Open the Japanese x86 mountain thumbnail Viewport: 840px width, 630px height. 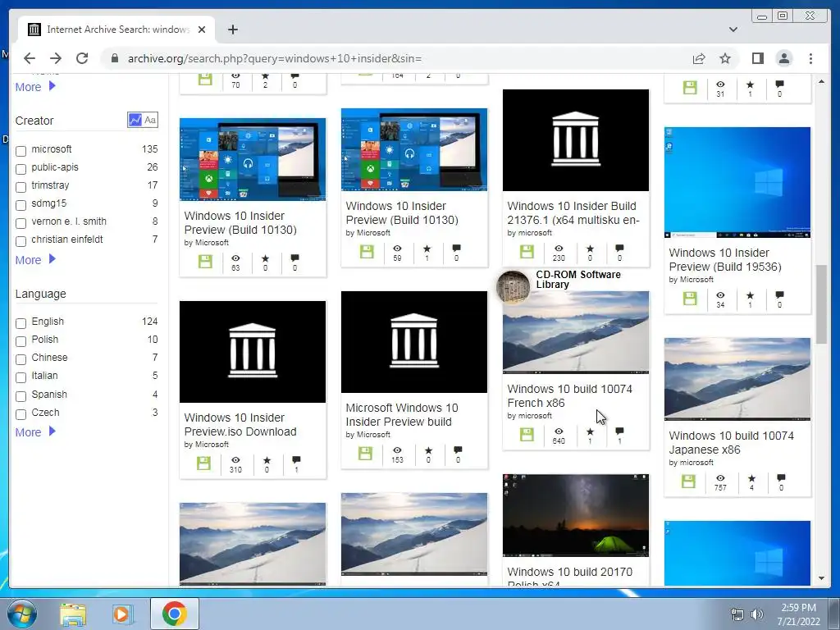(x=737, y=379)
